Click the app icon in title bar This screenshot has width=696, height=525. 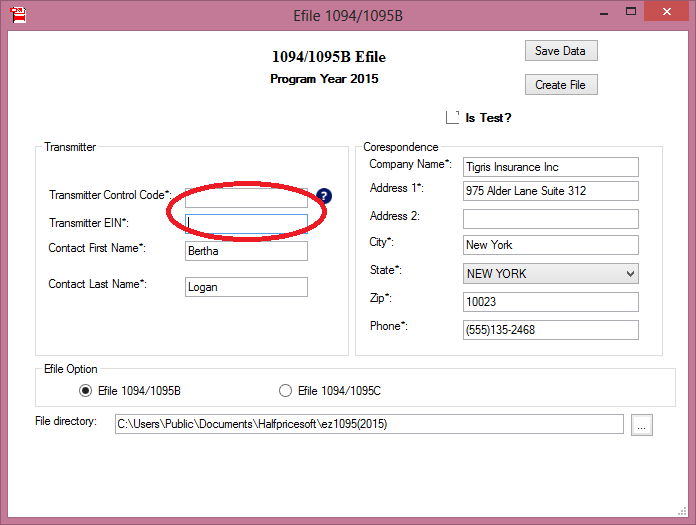(18, 14)
